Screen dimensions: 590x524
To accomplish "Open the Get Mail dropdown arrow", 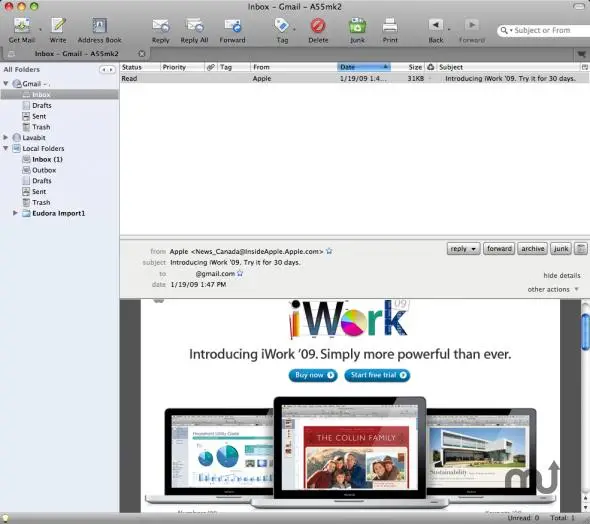I will click(40, 29).
